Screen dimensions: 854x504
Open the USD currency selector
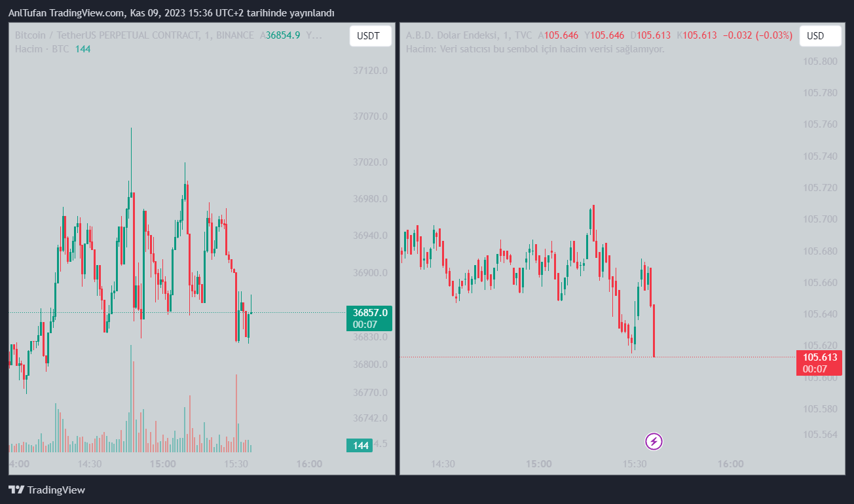[819, 36]
